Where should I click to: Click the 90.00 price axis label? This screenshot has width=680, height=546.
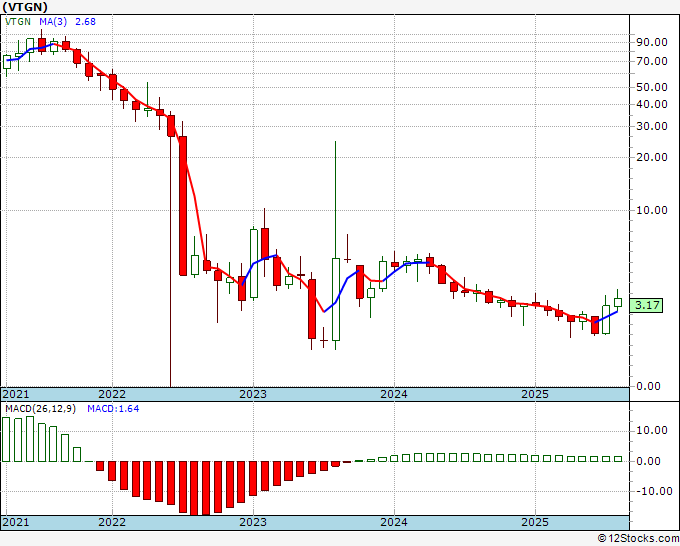click(651, 42)
